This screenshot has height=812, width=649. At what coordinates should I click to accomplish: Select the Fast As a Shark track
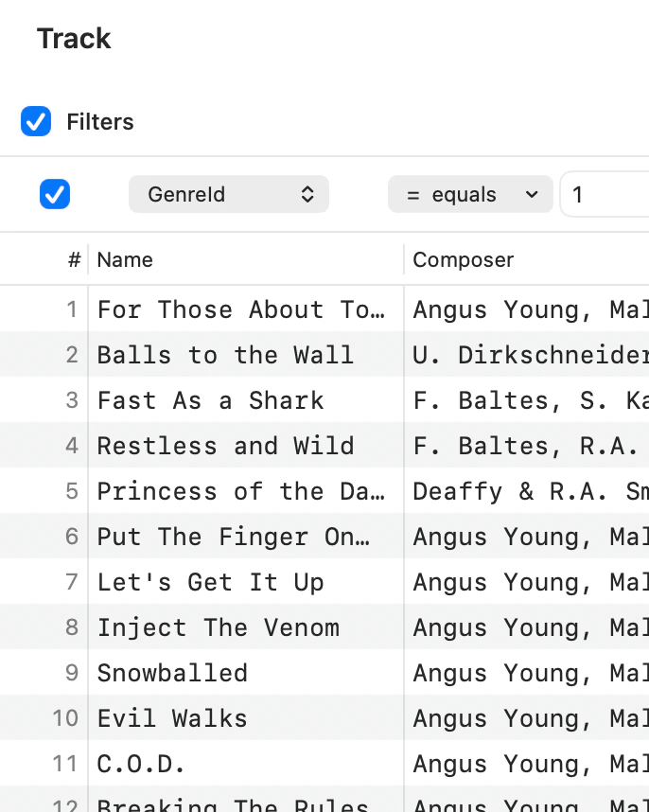(x=211, y=401)
